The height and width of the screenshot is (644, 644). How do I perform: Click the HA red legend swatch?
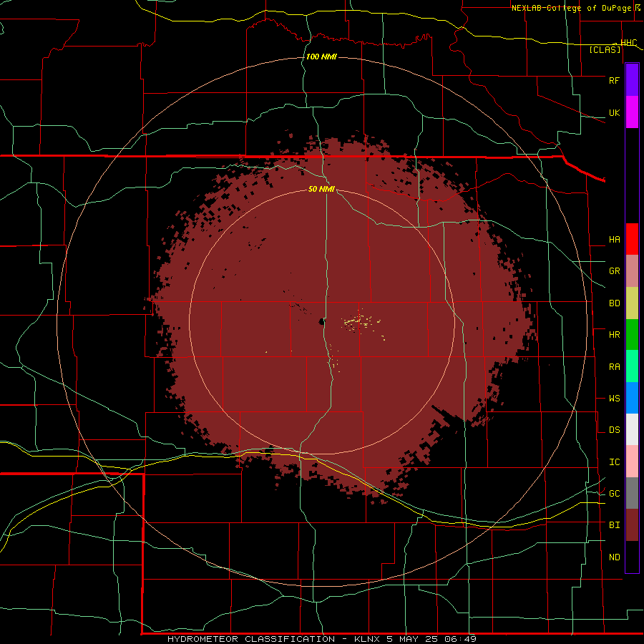[632, 239]
